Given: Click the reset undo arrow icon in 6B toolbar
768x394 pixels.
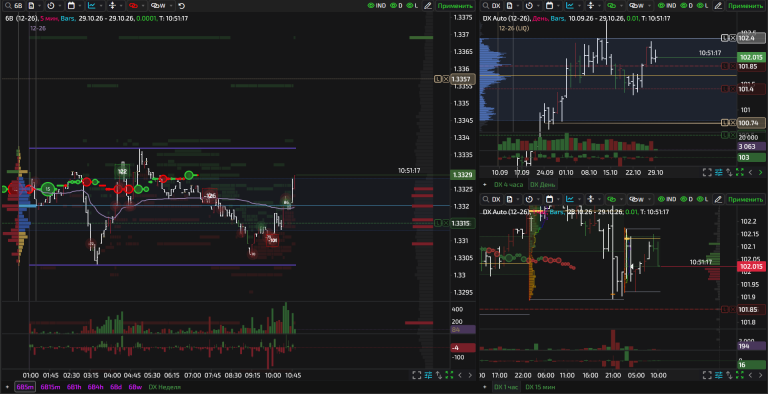Looking at the screenshot, I should (x=182, y=6).
